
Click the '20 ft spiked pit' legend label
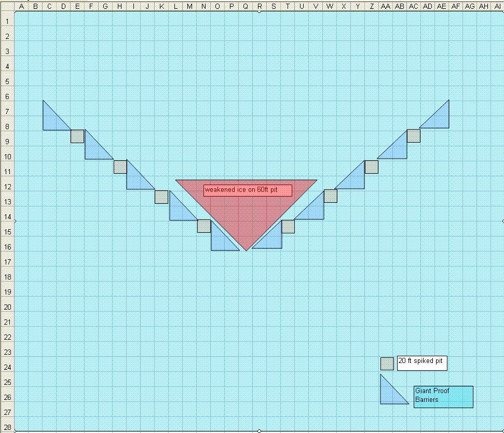422,363
